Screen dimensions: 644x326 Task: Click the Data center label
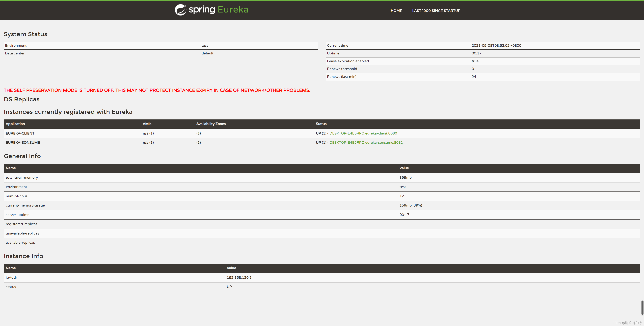click(x=15, y=53)
